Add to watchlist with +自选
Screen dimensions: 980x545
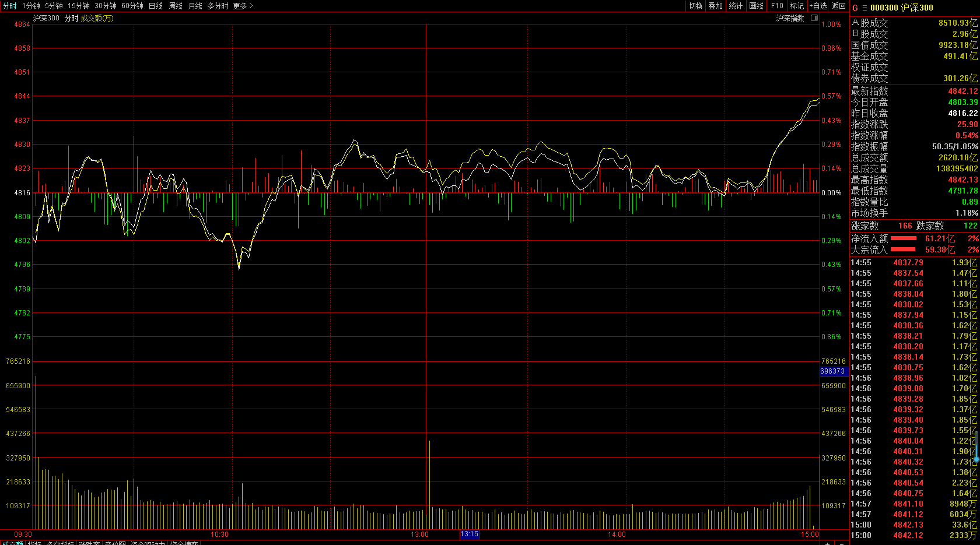(818, 6)
